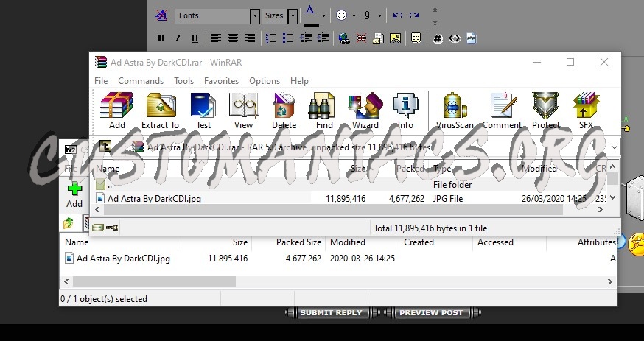Undo last editor action
644x341 pixels.
(398, 15)
